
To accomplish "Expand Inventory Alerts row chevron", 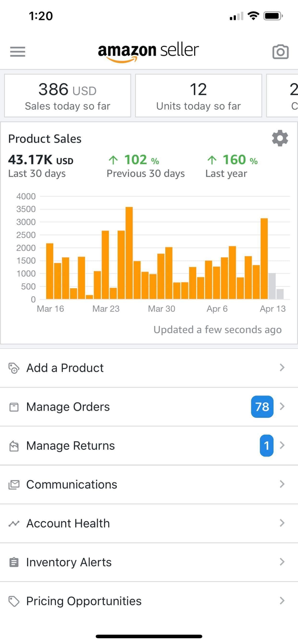I will [282, 562].
